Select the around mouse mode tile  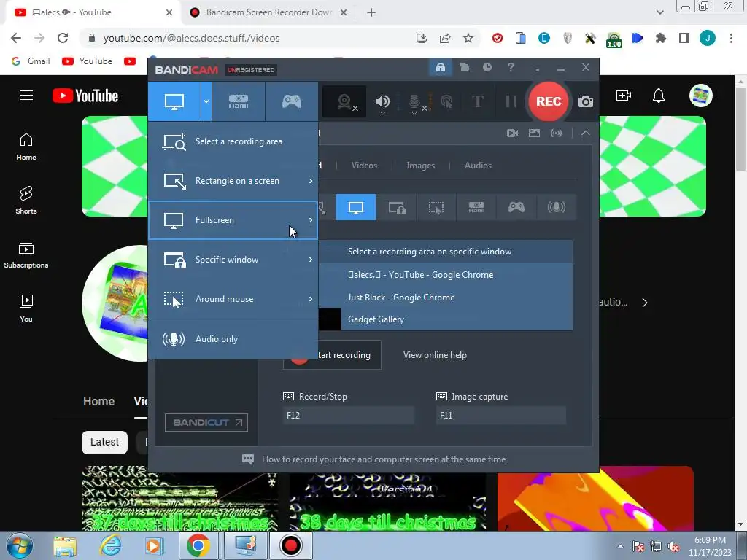(436, 207)
